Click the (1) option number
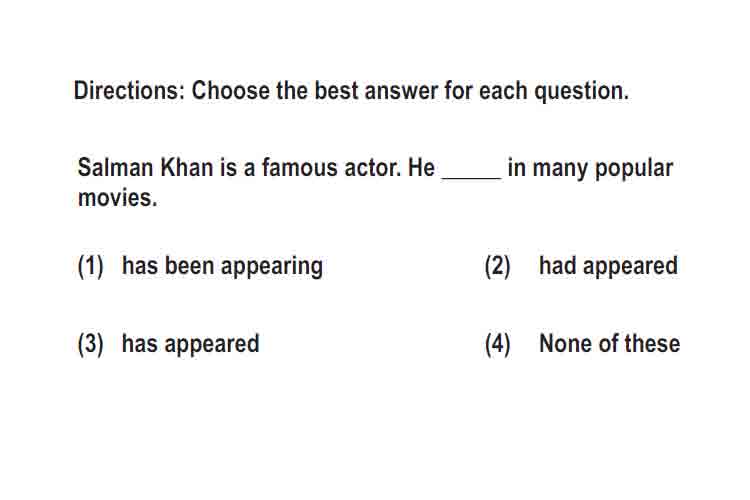This screenshot has height=500, width=750. pos(90,267)
